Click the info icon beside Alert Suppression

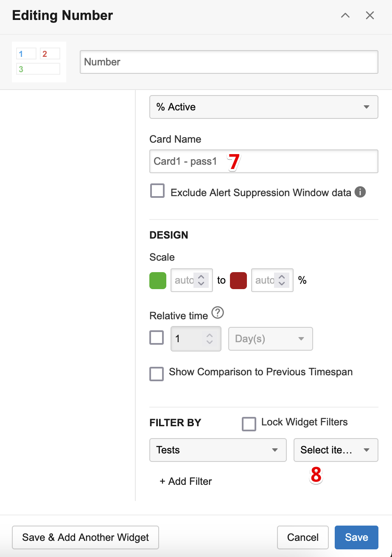point(360,192)
